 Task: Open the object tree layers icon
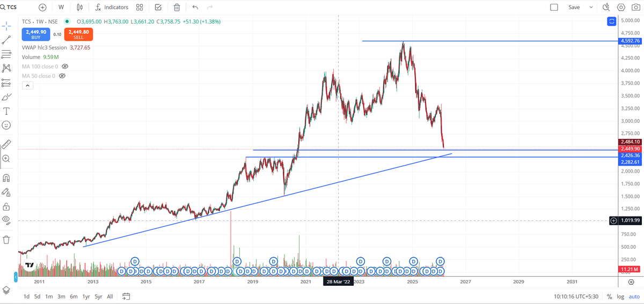tap(6, 290)
